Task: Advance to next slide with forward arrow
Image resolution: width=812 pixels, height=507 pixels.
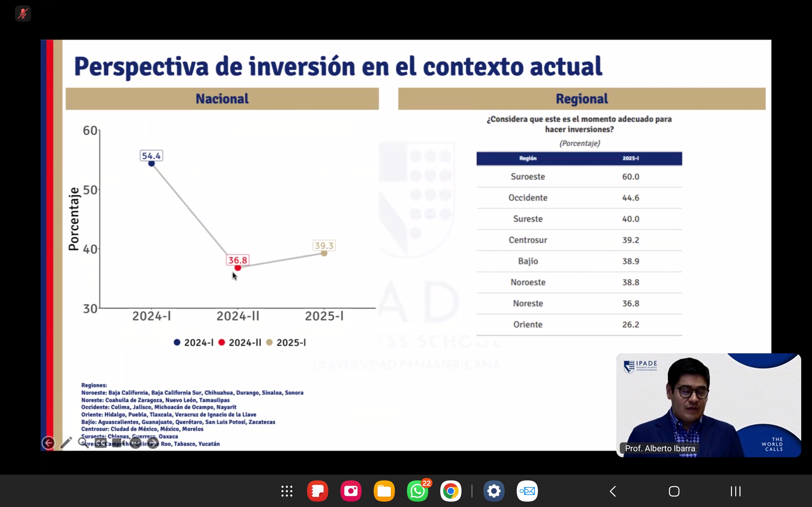Action: tap(153, 443)
